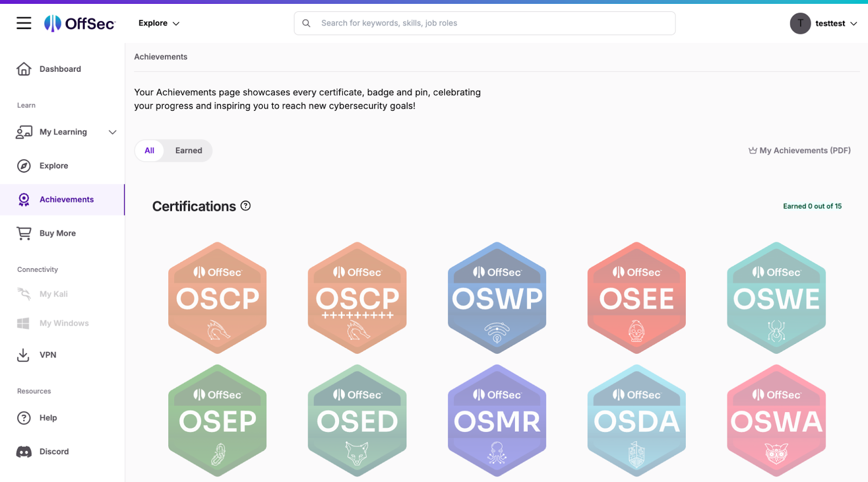Click the VPN download icon

(23, 355)
